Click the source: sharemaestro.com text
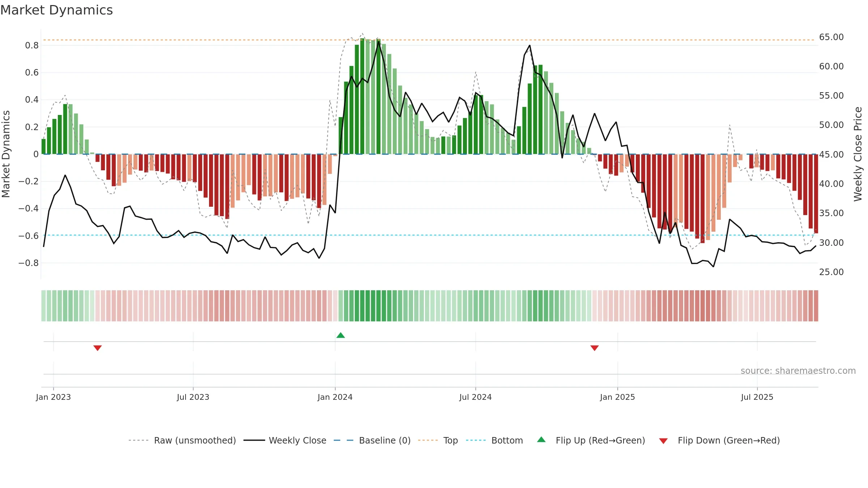Screen dimensions: 868x488 [798, 371]
